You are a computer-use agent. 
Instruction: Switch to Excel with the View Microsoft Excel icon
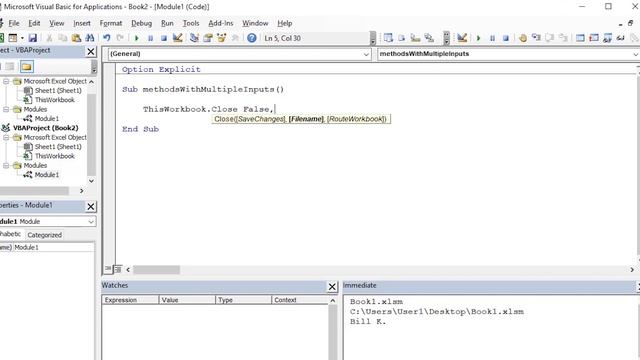[2, 38]
